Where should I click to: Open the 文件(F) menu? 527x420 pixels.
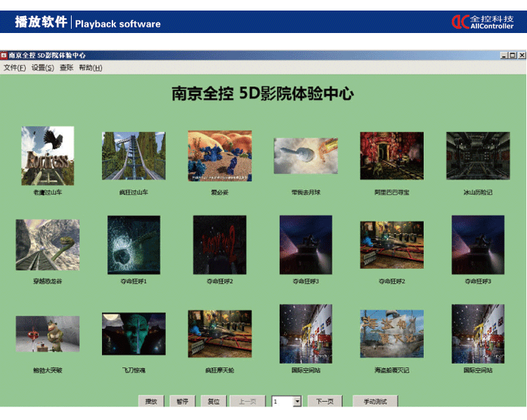tap(14, 68)
